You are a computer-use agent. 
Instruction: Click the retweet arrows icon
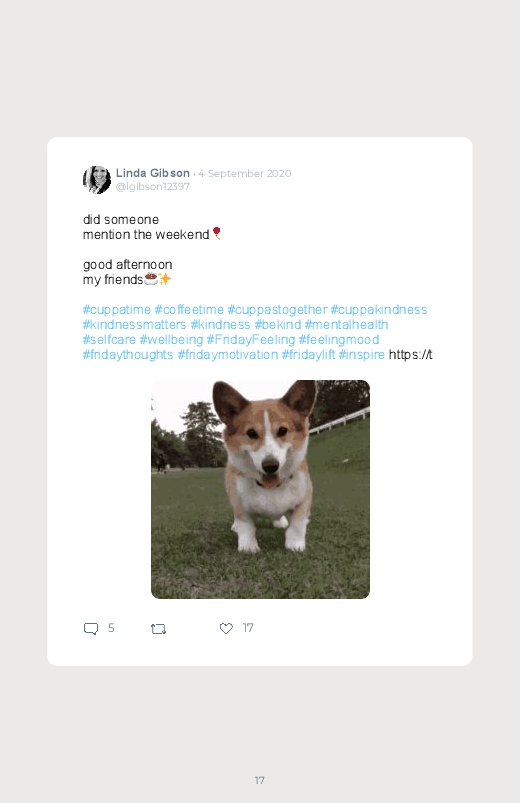click(158, 629)
